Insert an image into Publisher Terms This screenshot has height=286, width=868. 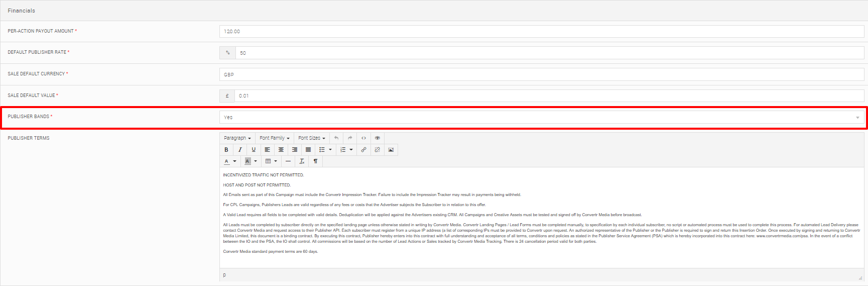(391, 150)
